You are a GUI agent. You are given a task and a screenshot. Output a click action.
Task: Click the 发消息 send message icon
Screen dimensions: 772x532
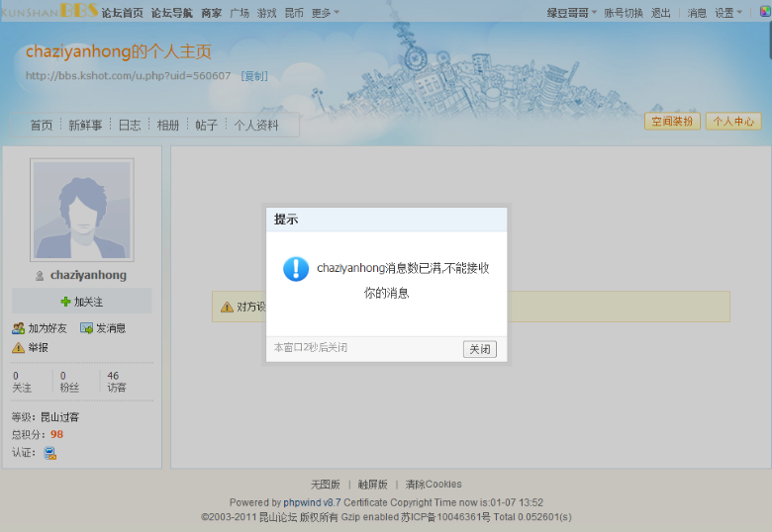click(x=86, y=328)
